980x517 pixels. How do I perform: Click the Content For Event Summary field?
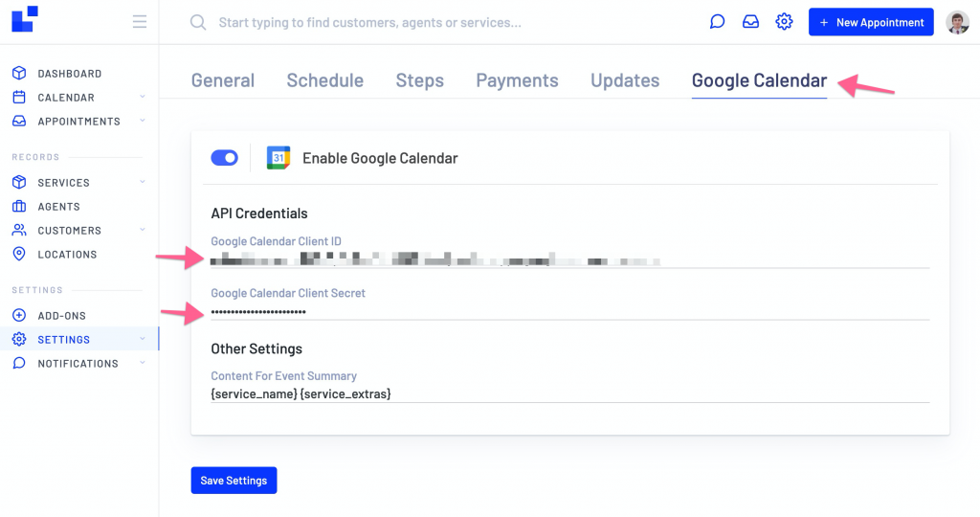click(570, 393)
